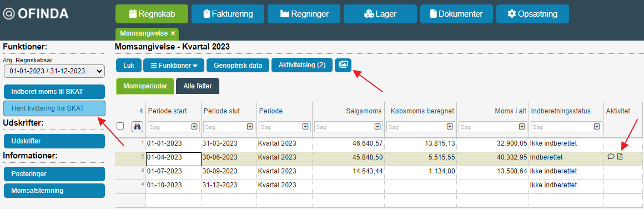The image size is (644, 209).
Task: Click the Luk button
Action: point(129,66)
